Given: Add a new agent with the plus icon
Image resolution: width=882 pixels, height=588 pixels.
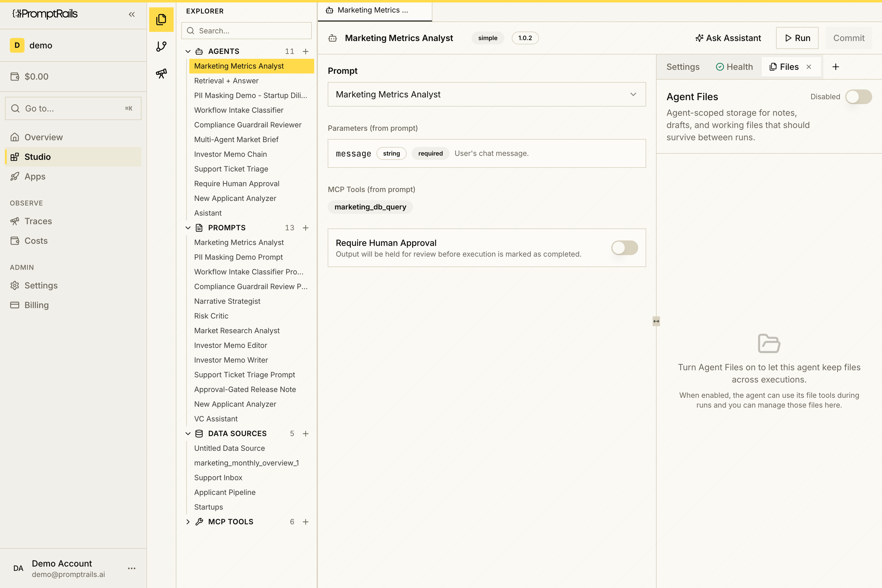Looking at the screenshot, I should tap(306, 51).
